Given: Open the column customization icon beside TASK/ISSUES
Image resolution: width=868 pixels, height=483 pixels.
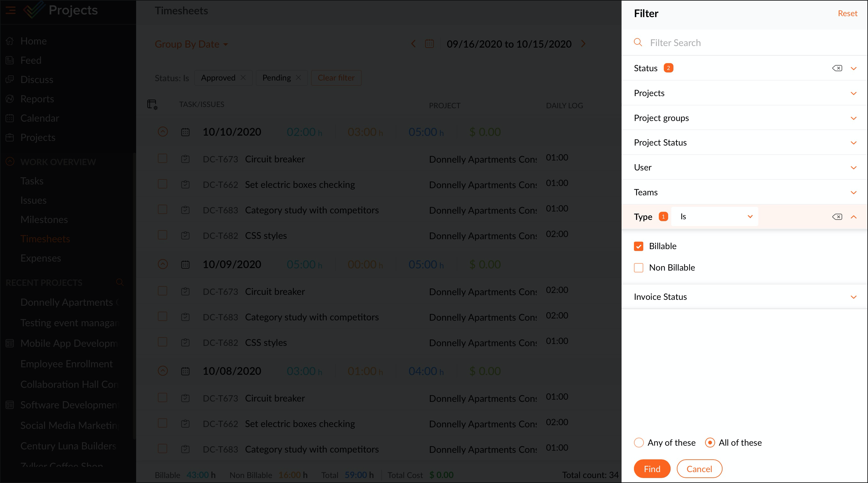Looking at the screenshot, I should pos(152,104).
